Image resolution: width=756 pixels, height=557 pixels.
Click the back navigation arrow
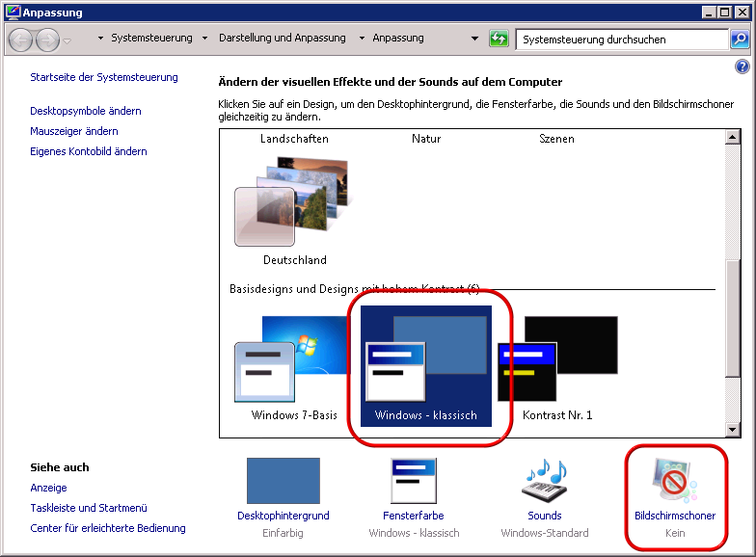coord(21,40)
